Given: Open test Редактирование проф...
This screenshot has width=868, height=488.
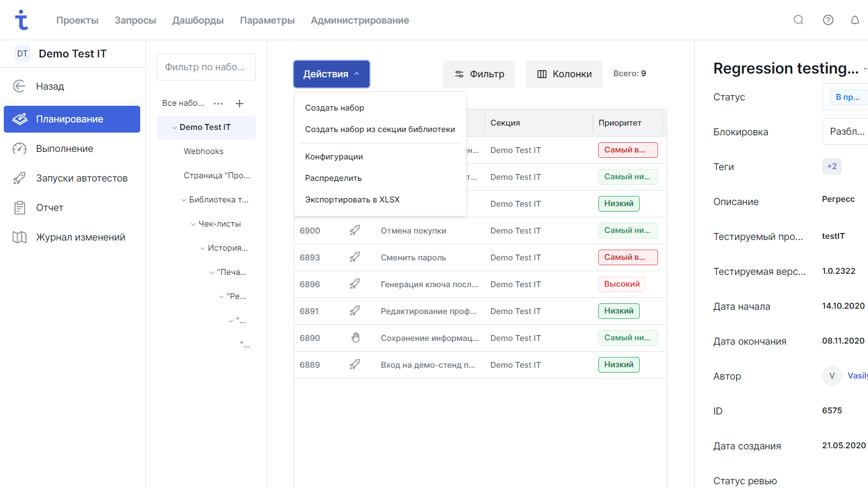Looking at the screenshot, I should point(429,311).
